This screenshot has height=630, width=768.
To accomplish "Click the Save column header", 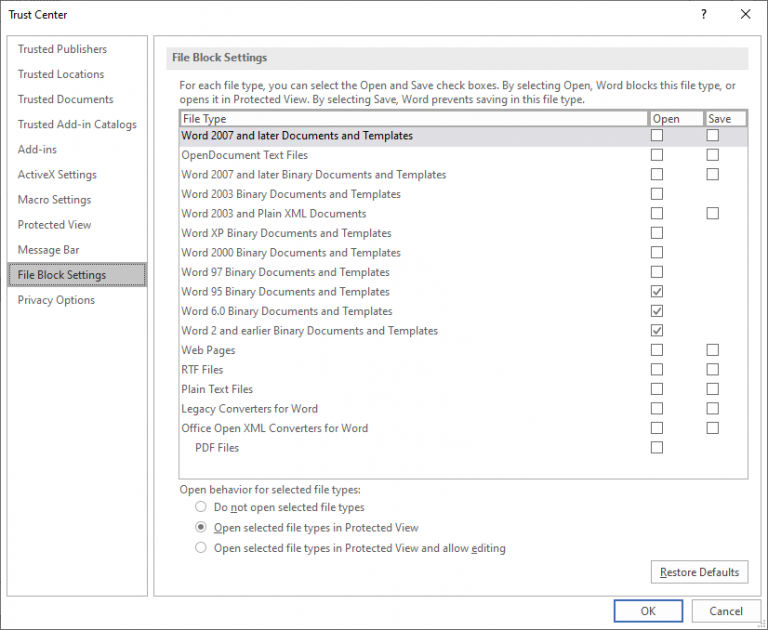I will coord(725,119).
